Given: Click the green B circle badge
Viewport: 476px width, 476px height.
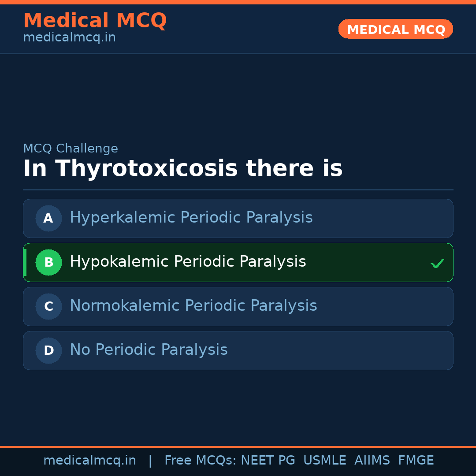Looking at the screenshot, I should (x=48, y=262).
